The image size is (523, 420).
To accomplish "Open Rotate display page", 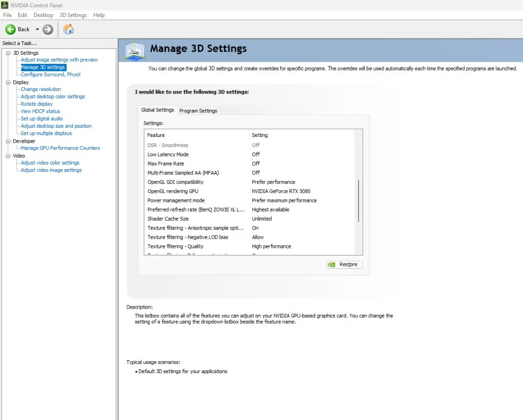I will point(37,104).
